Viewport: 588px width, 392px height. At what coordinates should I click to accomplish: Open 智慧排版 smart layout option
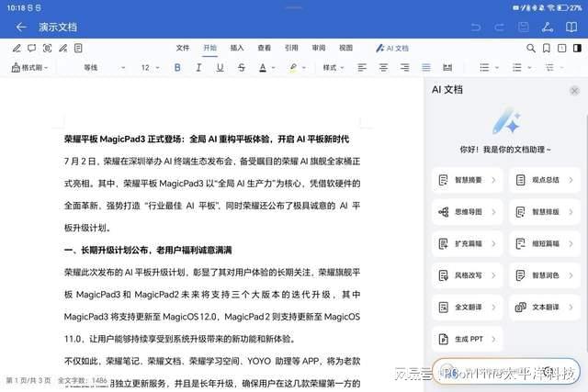point(545,212)
